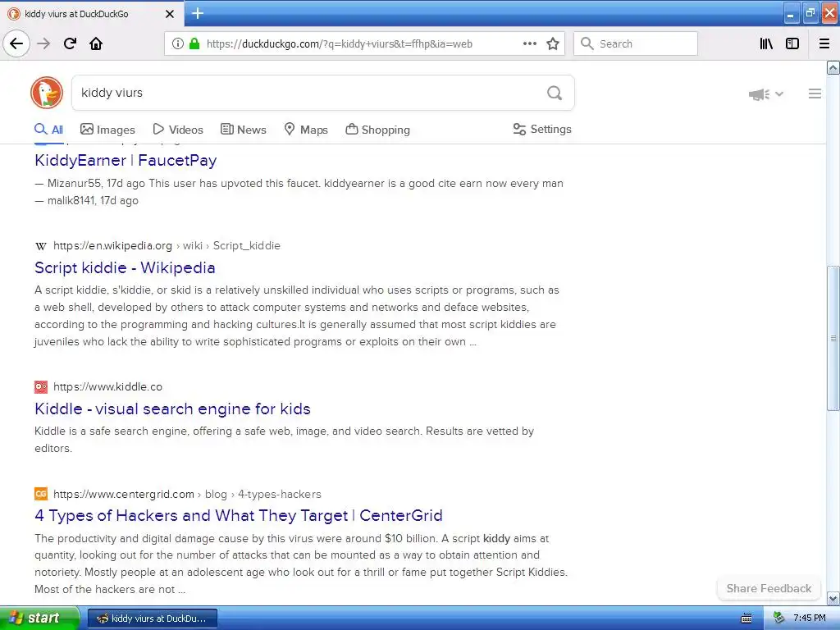Open 4 Types of Hackers CenterGrid result
The image size is (840, 630).
pos(239,515)
